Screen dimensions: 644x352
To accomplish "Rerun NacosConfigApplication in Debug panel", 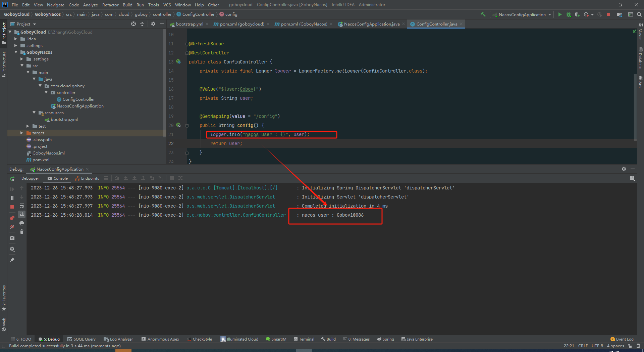I will [12, 179].
